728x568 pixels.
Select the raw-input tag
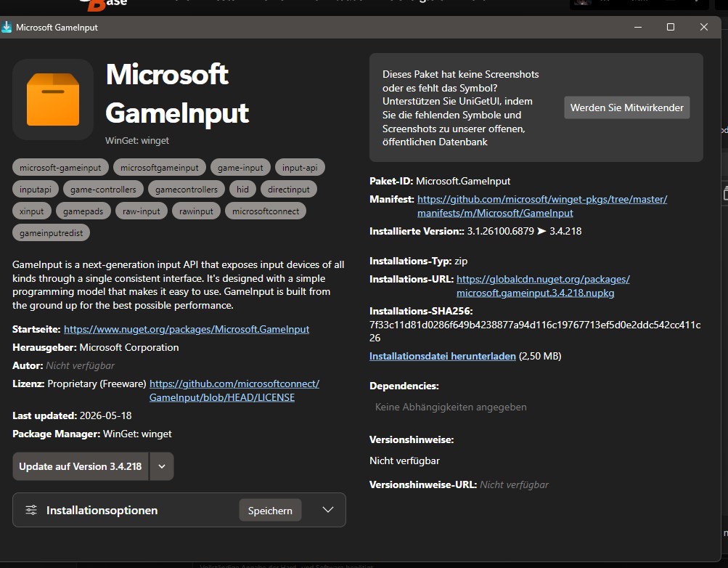(141, 211)
